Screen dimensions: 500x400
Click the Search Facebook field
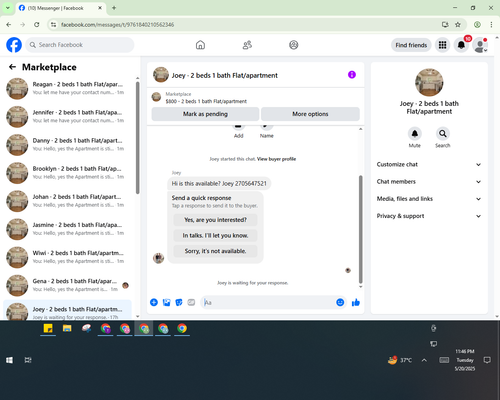coord(80,45)
